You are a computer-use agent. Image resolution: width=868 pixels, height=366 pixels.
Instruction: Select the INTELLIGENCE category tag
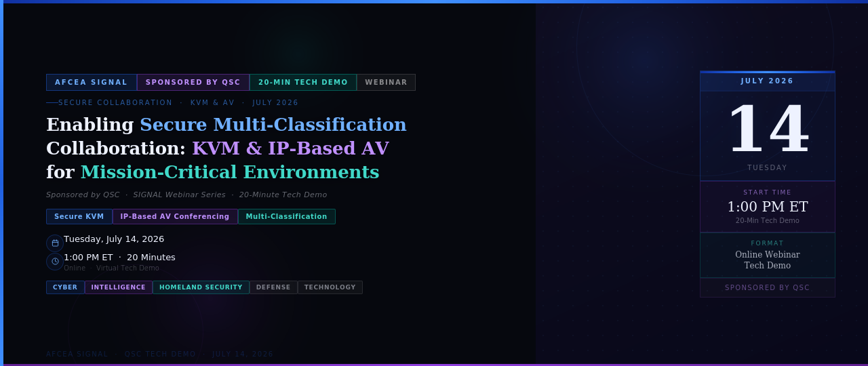pos(119,287)
